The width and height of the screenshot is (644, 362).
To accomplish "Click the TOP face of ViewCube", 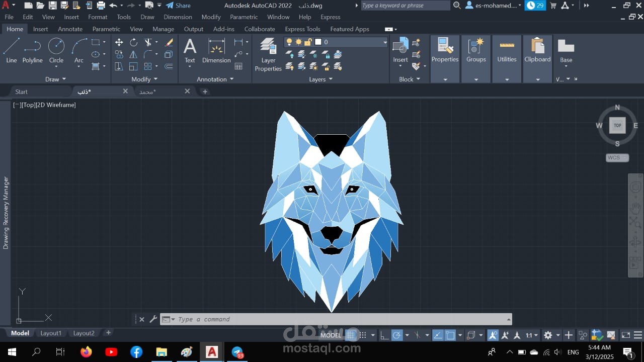I will (x=617, y=126).
